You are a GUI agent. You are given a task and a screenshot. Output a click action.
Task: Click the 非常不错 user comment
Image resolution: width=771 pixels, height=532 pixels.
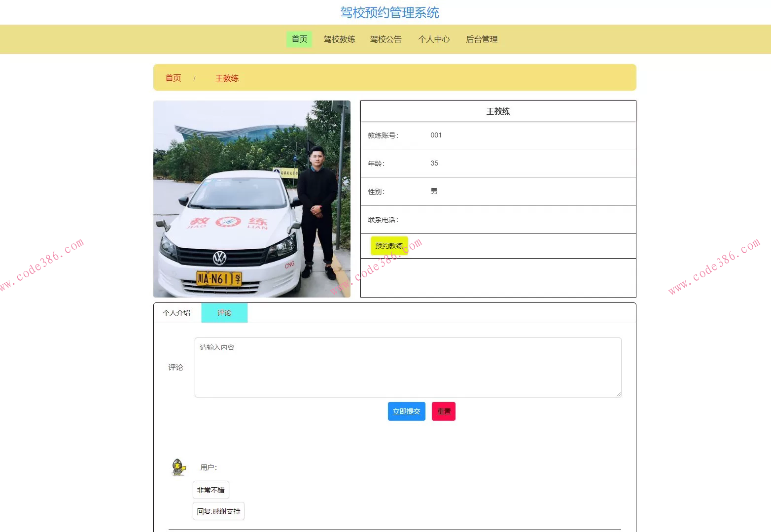click(x=211, y=490)
